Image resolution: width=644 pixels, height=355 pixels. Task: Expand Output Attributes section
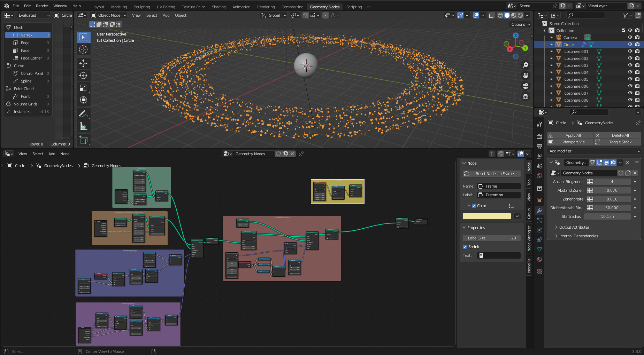[x=574, y=227]
